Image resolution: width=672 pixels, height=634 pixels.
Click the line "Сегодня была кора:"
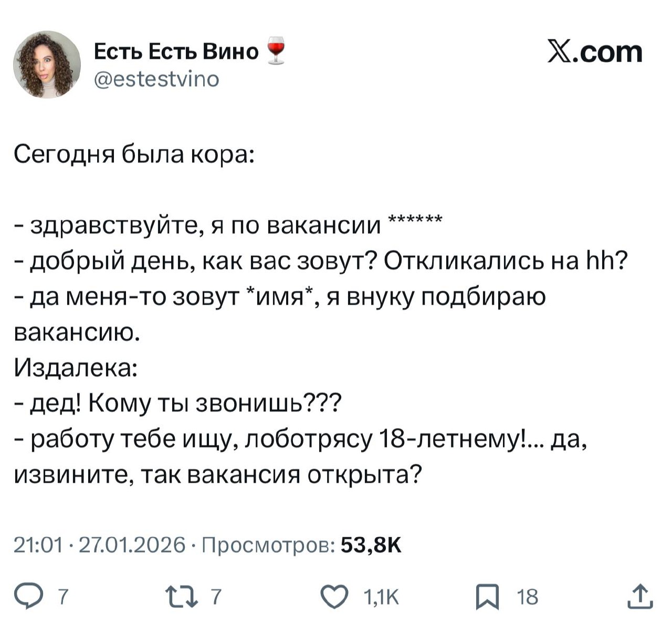point(134,154)
